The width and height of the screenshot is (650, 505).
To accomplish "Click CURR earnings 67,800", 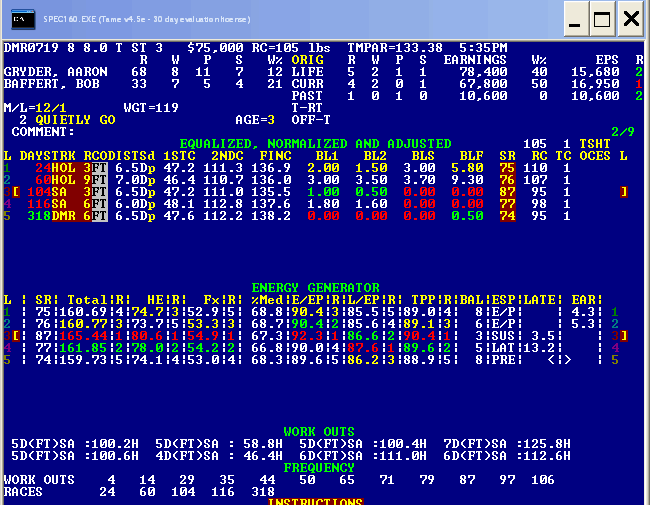I will 483,84.
